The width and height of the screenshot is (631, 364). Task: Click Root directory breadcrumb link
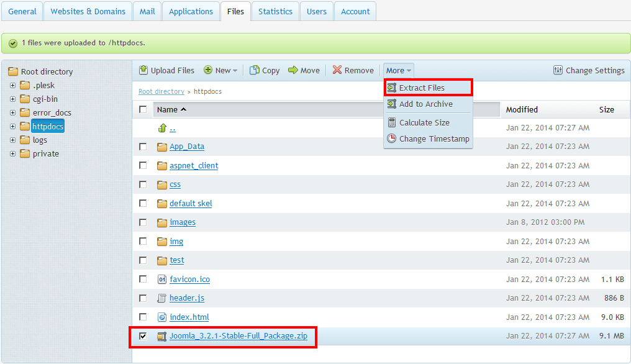click(x=161, y=91)
